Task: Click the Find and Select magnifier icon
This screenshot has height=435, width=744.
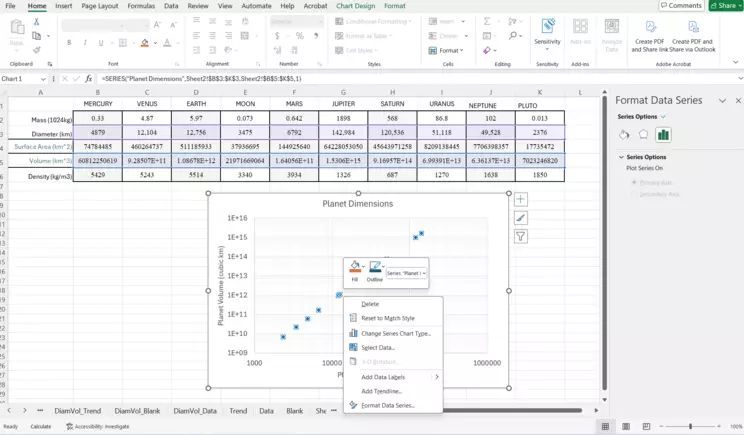Action: click(x=513, y=36)
